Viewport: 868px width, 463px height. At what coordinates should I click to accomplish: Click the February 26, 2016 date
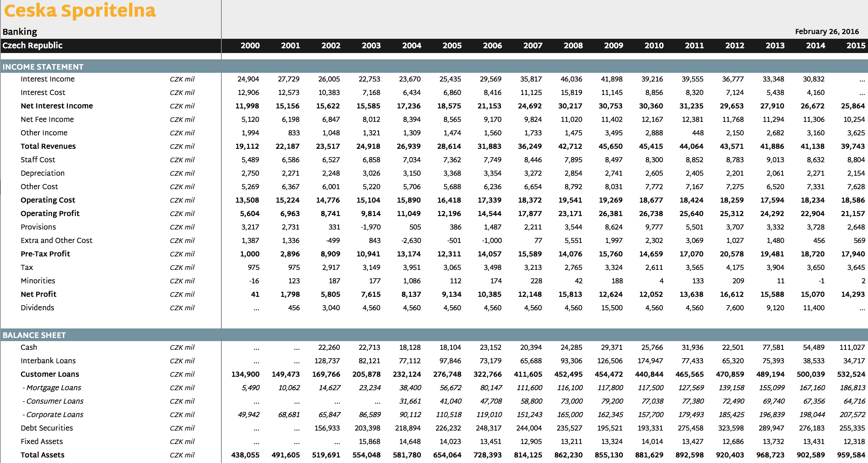[x=827, y=32]
